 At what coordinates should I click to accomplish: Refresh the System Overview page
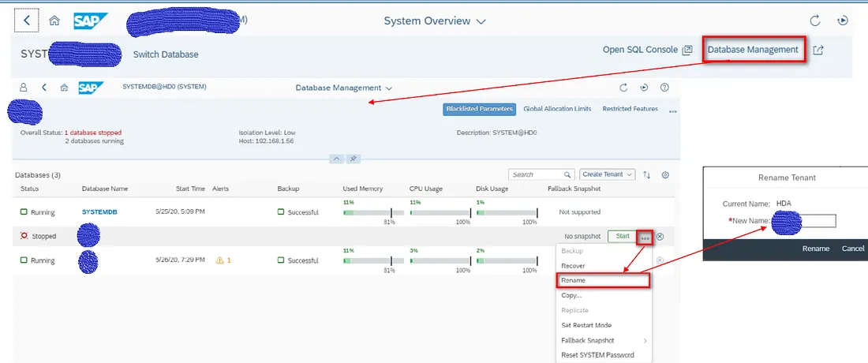(x=815, y=21)
